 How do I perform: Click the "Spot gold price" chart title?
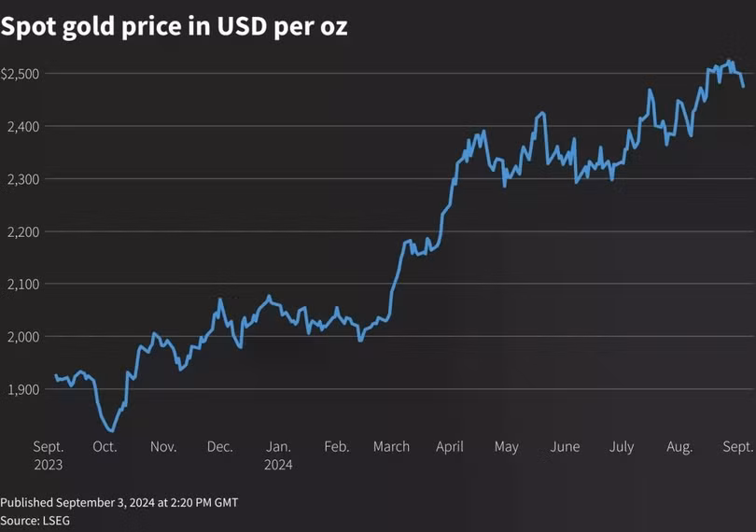tap(175, 26)
